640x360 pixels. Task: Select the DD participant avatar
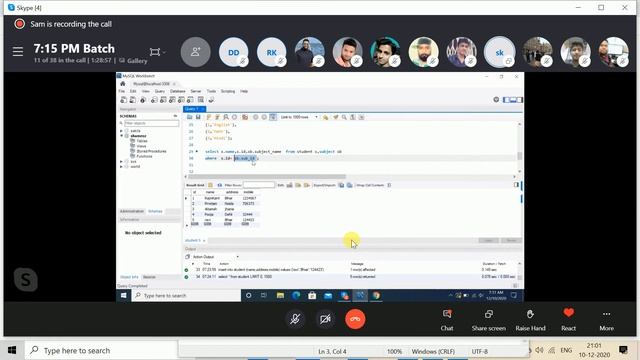coord(233,52)
